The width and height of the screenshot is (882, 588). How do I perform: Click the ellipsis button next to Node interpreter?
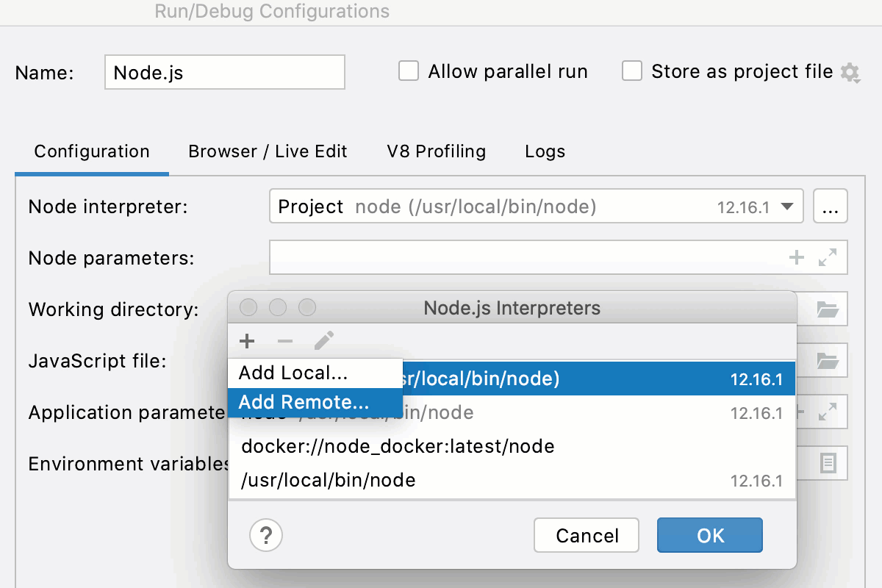(831, 207)
